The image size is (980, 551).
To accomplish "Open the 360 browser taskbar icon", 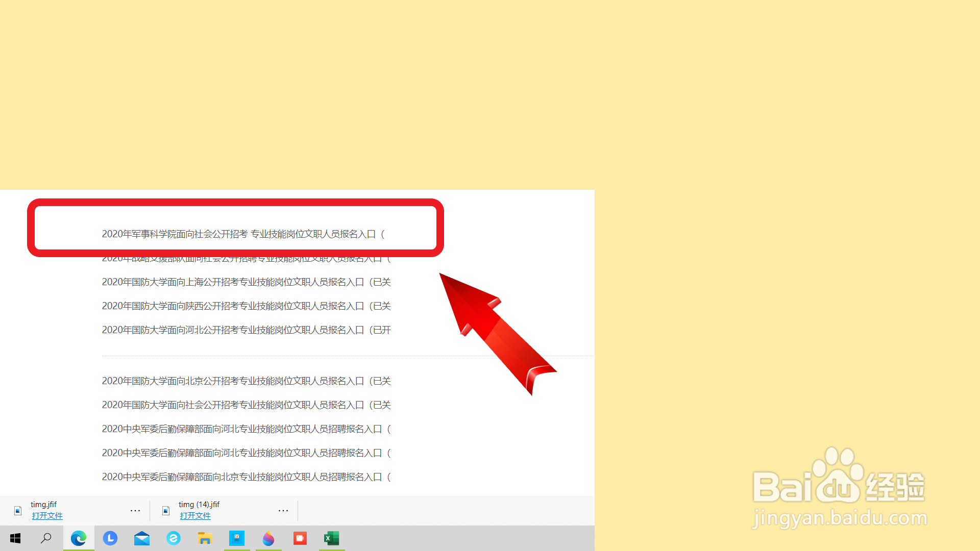I will pos(174,538).
